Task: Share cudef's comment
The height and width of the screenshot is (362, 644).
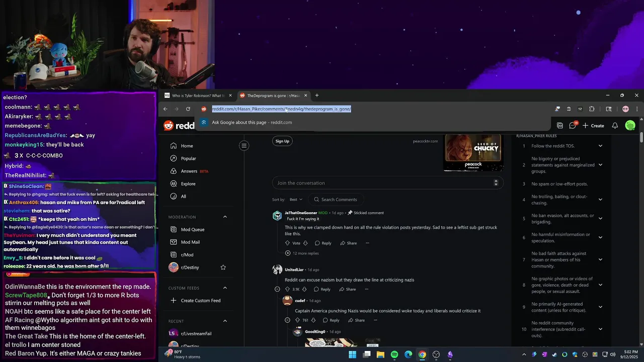Action: [355, 320]
